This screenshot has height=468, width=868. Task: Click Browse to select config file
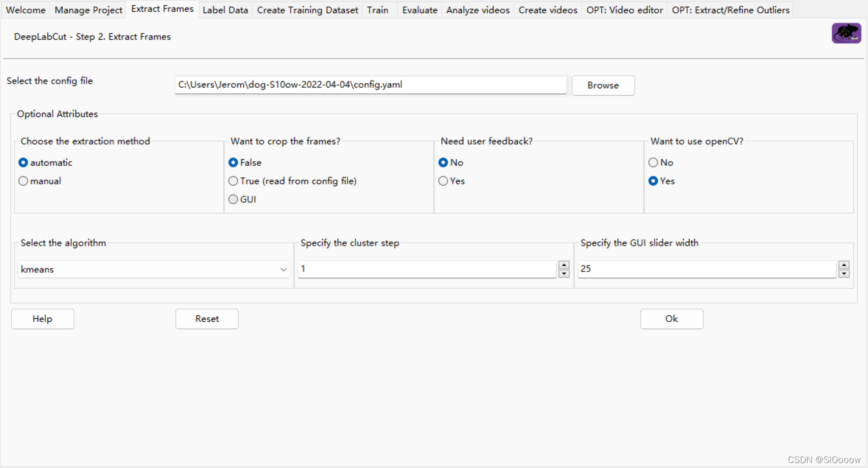tap(603, 85)
